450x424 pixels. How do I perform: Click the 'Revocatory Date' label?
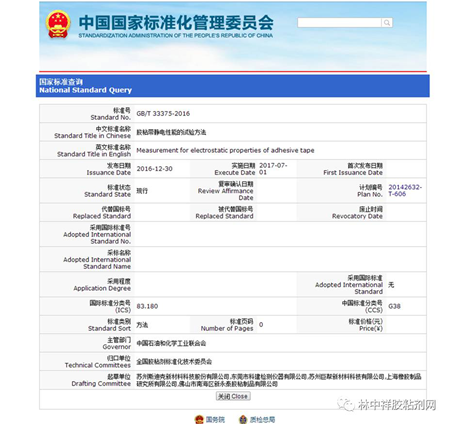point(357,216)
